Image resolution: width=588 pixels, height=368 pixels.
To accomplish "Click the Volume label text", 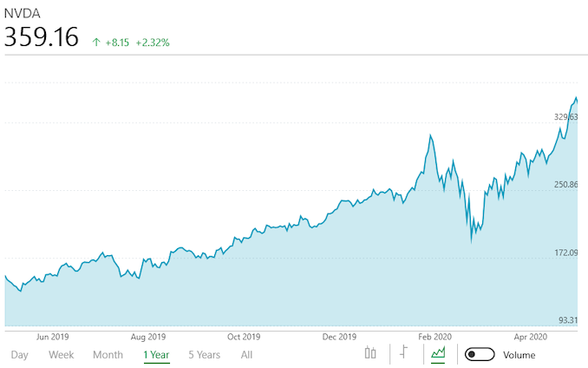I will click(519, 355).
